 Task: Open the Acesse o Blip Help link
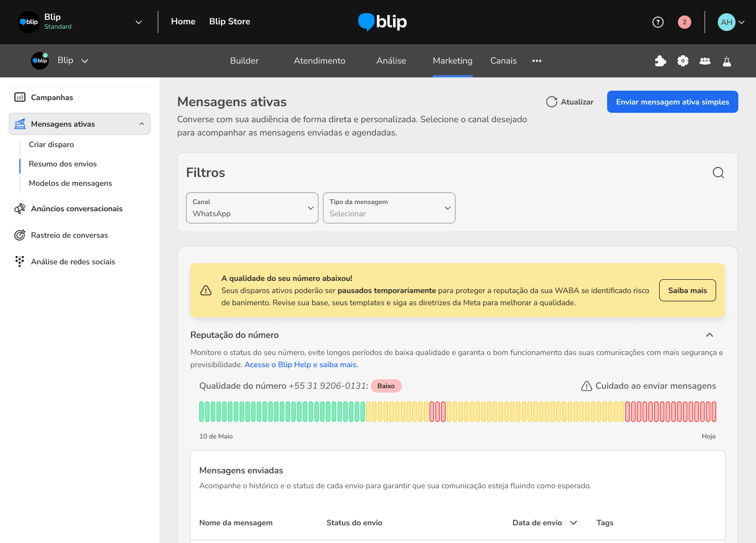[x=301, y=365]
